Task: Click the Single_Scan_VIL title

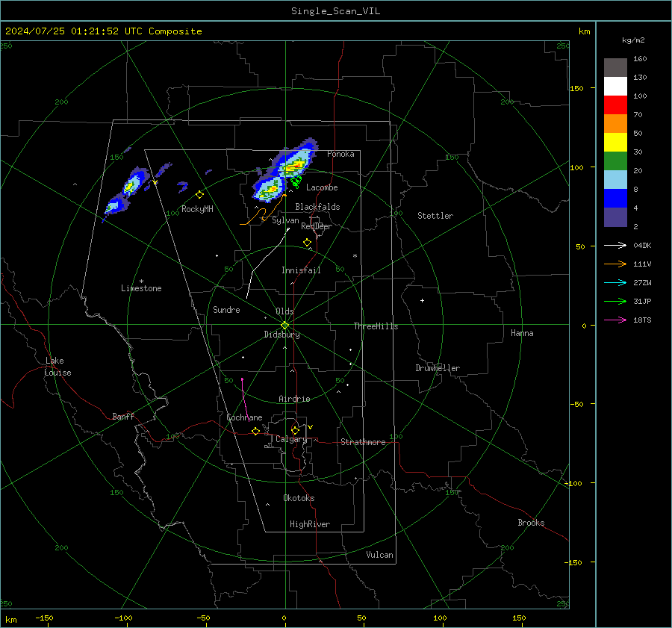Action: click(x=335, y=11)
